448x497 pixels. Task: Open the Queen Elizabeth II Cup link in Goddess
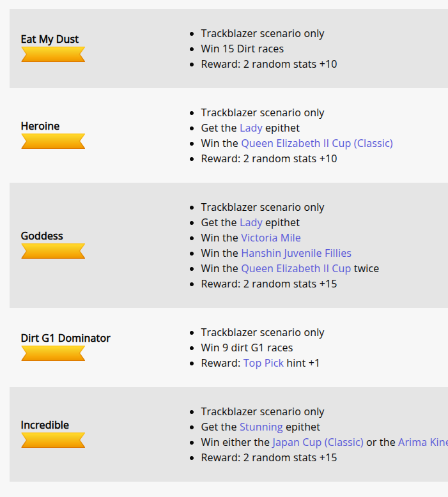[296, 268]
